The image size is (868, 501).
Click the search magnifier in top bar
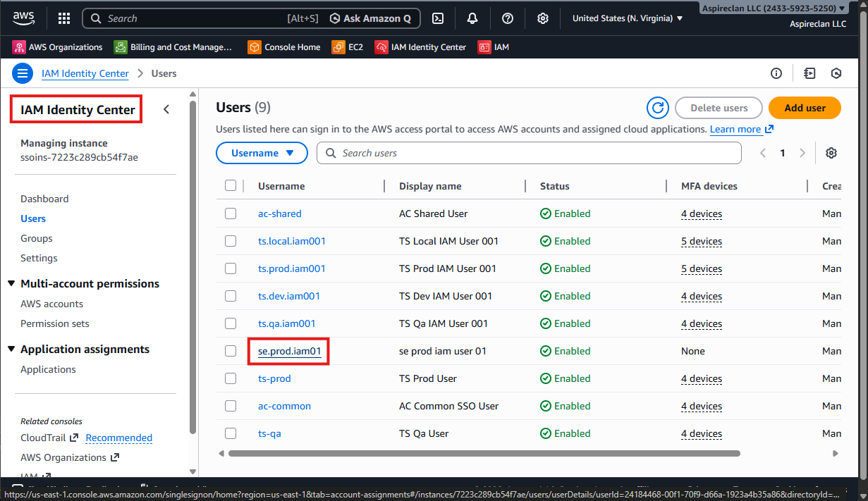pyautogui.click(x=96, y=18)
